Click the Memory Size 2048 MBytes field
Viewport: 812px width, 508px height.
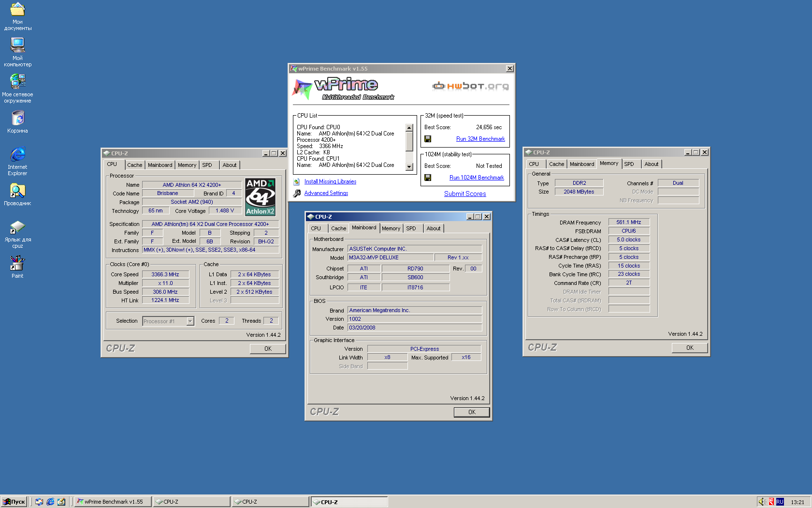(x=579, y=192)
